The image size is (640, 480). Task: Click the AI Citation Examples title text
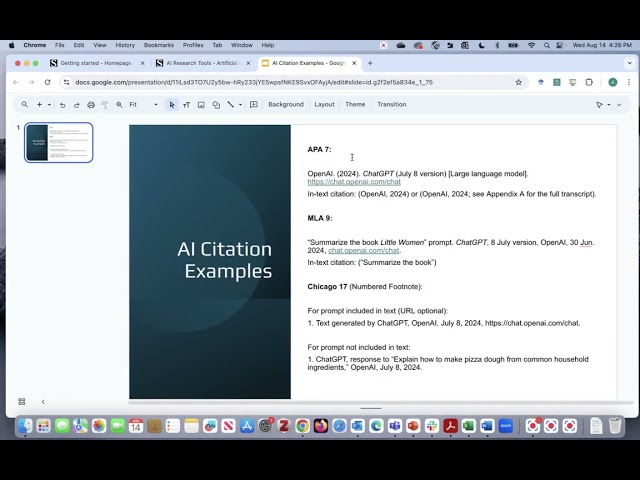coord(225,260)
